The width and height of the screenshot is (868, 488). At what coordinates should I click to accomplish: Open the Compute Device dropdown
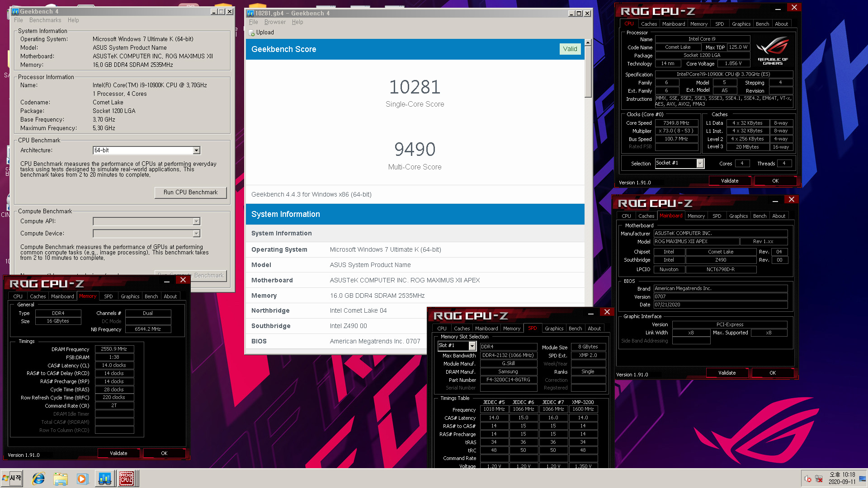[x=196, y=234]
